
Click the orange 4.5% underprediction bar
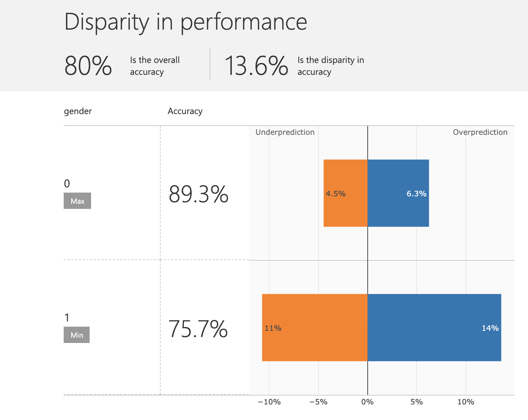tap(345, 193)
